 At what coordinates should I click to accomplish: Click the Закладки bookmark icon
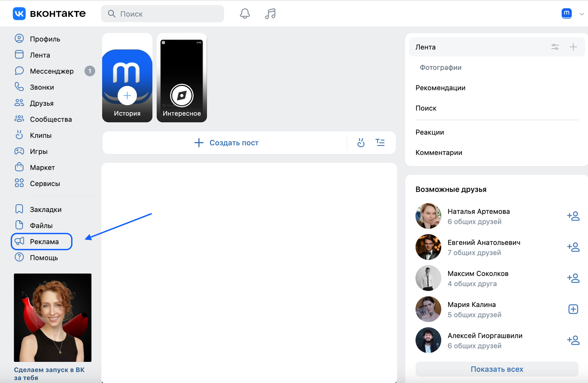(x=19, y=209)
